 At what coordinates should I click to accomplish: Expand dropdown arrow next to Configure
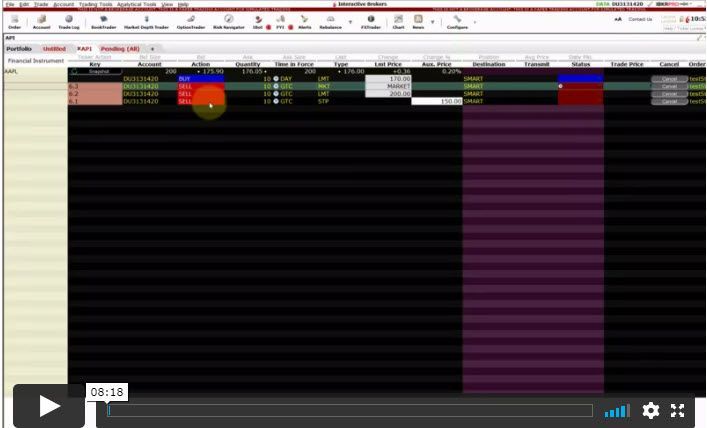[474, 22]
